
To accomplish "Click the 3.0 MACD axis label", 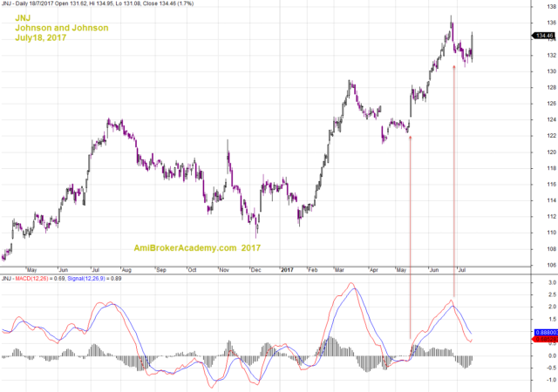I will 552,283.
